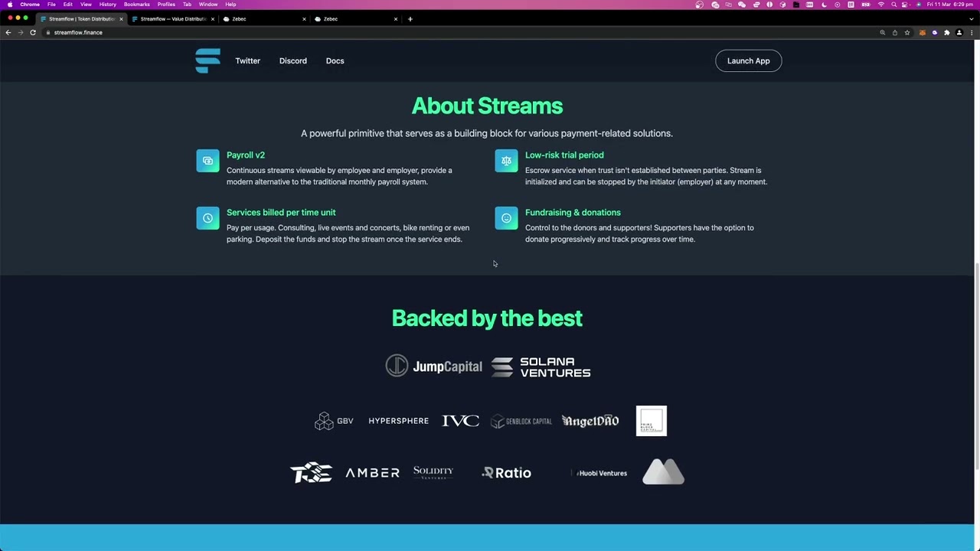
Task: Open Spotlight search in menu bar
Action: click(893, 4)
